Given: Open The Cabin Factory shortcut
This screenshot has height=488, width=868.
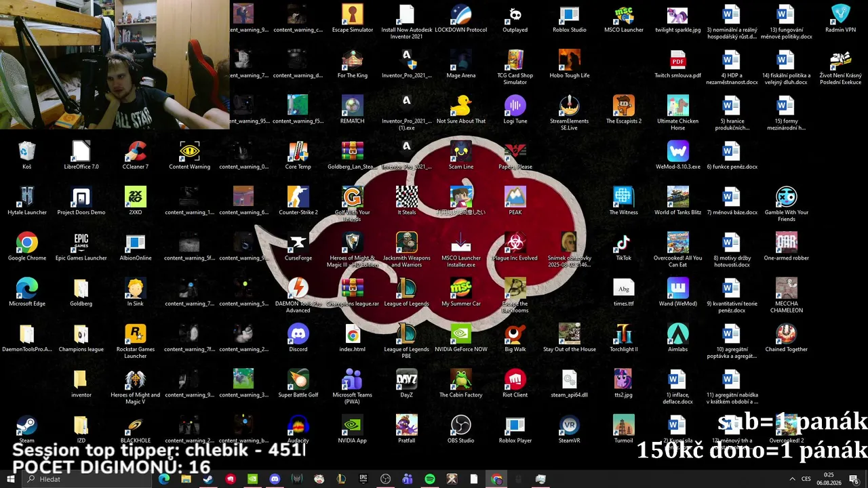Looking at the screenshot, I should tap(460, 384).
